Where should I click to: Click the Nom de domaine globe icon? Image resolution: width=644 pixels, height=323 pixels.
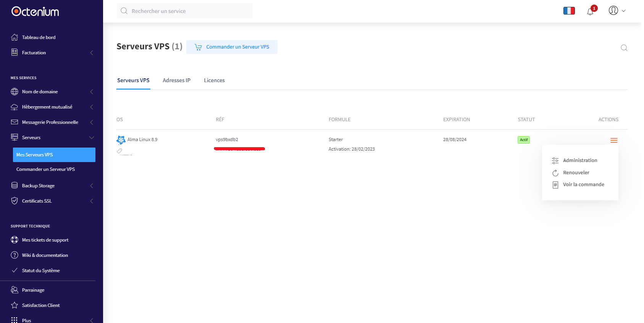pos(15,91)
